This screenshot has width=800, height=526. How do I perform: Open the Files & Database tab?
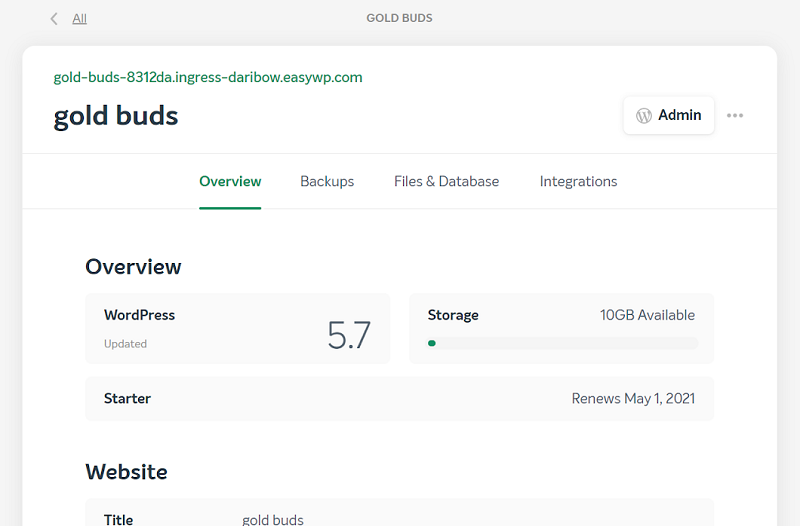click(x=446, y=182)
